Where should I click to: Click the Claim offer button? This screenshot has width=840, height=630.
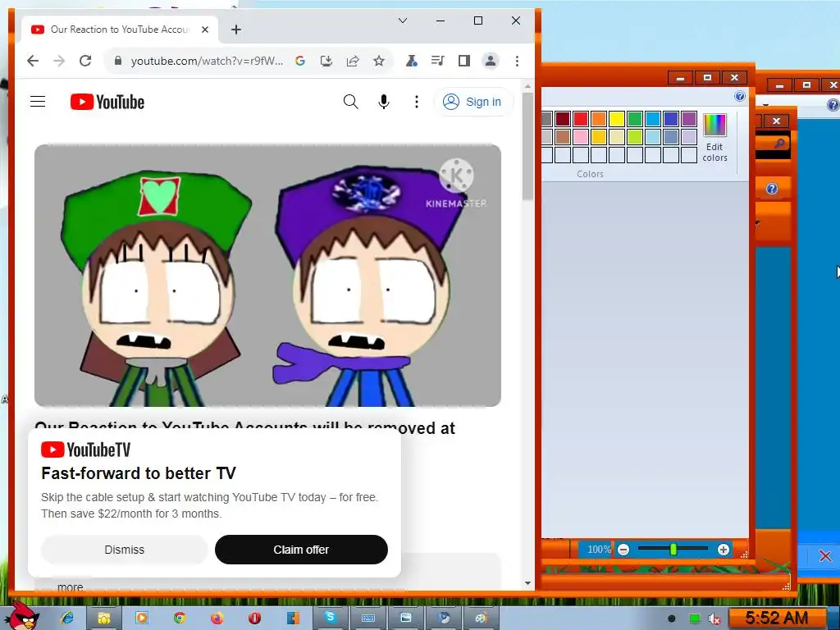tap(301, 550)
